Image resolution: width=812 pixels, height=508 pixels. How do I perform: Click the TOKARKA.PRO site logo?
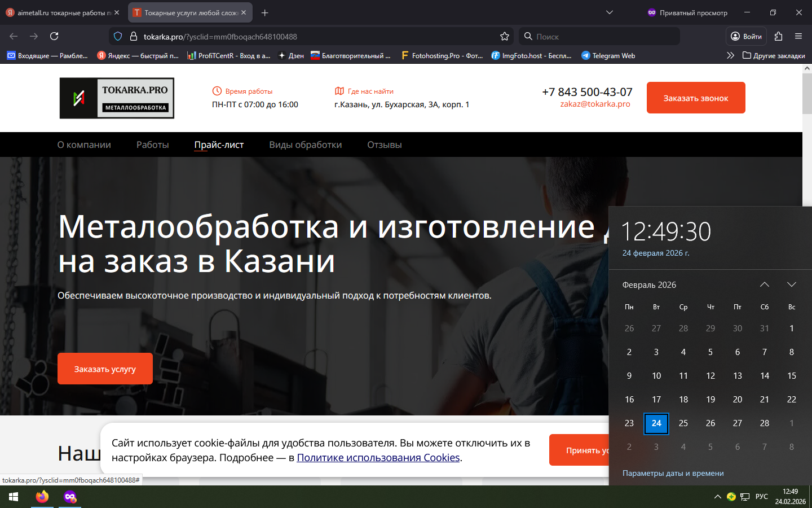(x=117, y=98)
